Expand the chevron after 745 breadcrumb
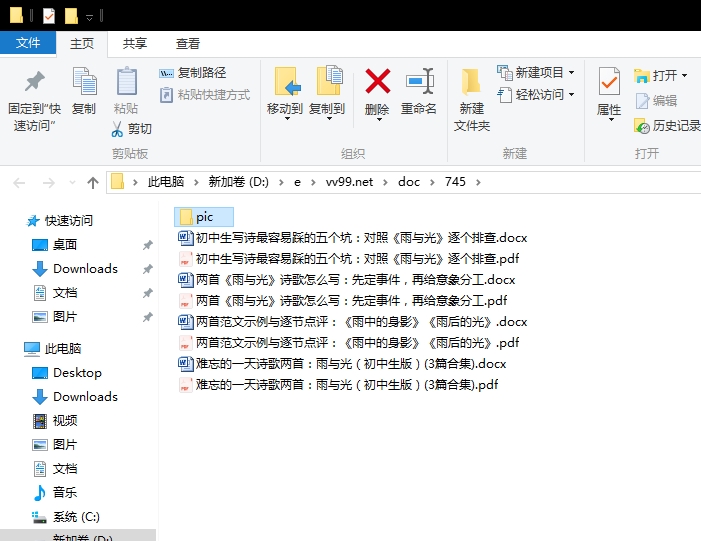Image resolution: width=701 pixels, height=541 pixels. coord(478,182)
